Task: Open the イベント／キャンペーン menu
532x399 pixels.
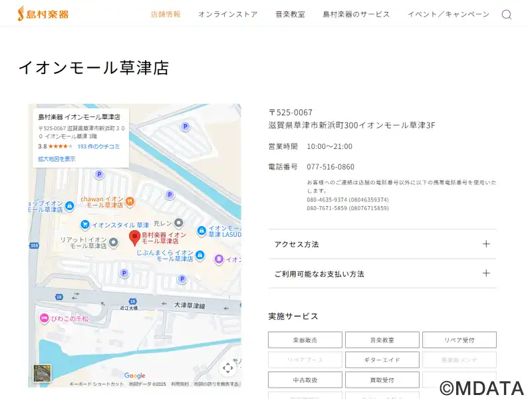Action: click(448, 14)
